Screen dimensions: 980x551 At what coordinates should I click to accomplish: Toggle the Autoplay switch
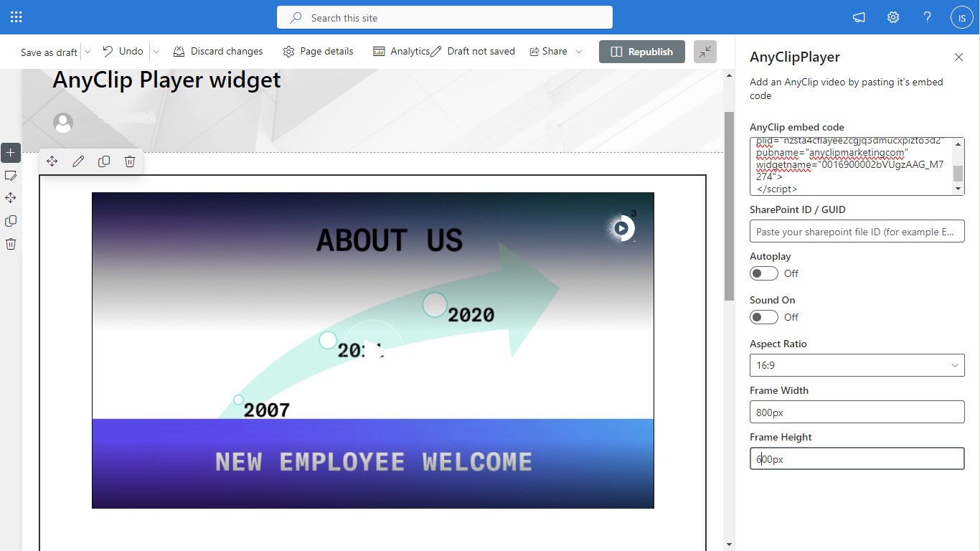(x=763, y=273)
